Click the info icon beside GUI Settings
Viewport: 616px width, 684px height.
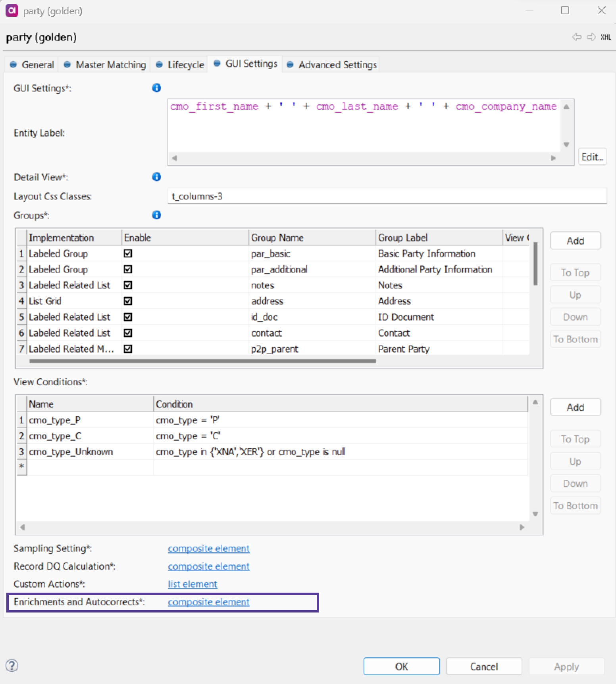(157, 88)
